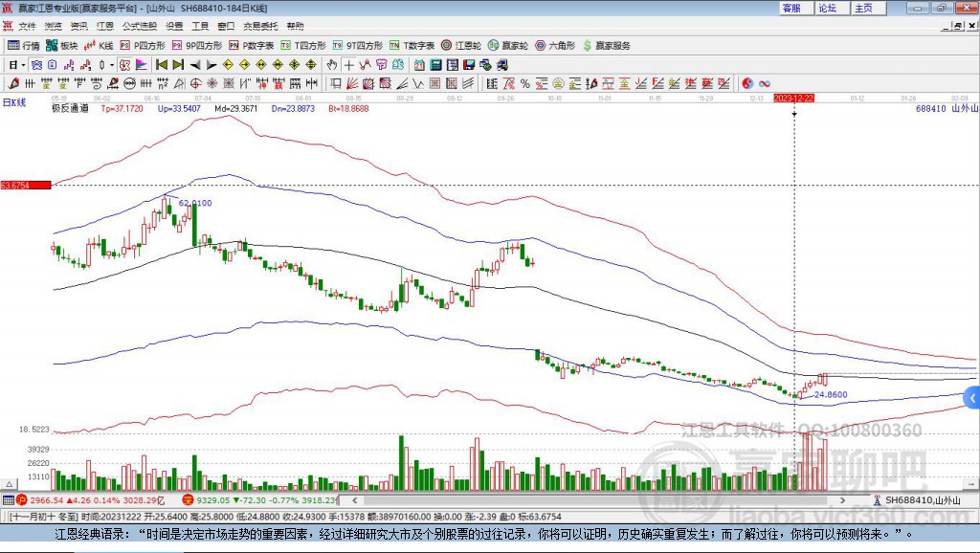Image resolution: width=980 pixels, height=553 pixels.
Task: Select the percent % line tool
Action: [x=525, y=84]
